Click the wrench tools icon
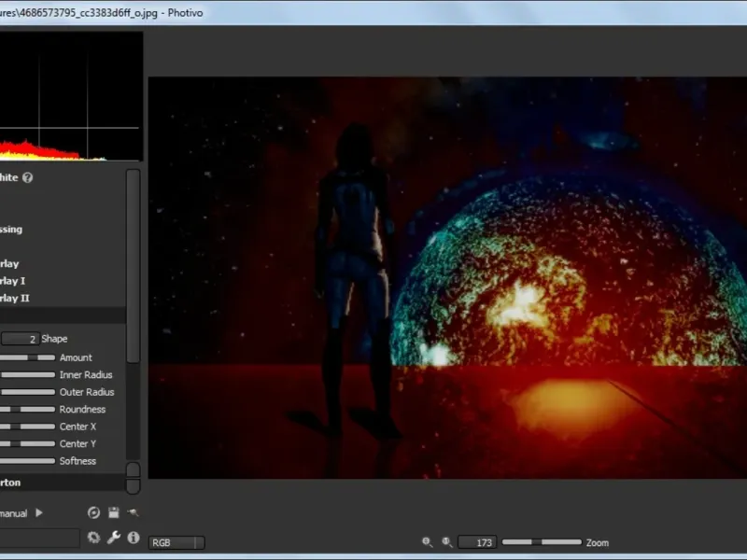747x560 pixels. click(x=113, y=538)
